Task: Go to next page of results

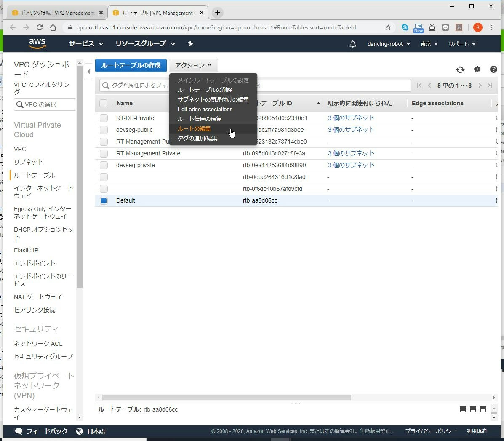Action: pyautogui.click(x=480, y=85)
